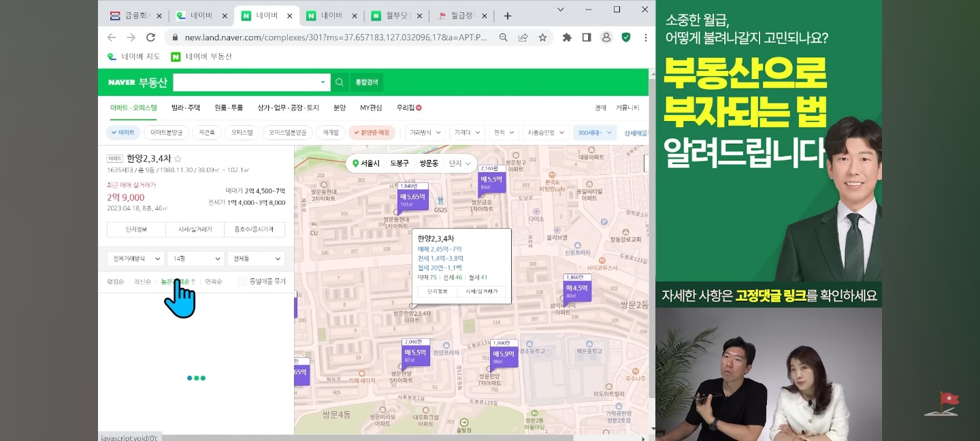The width and height of the screenshot is (980, 441).
Task: Expand the 단지 dropdown in map breadcrumb
Action: [x=459, y=163]
